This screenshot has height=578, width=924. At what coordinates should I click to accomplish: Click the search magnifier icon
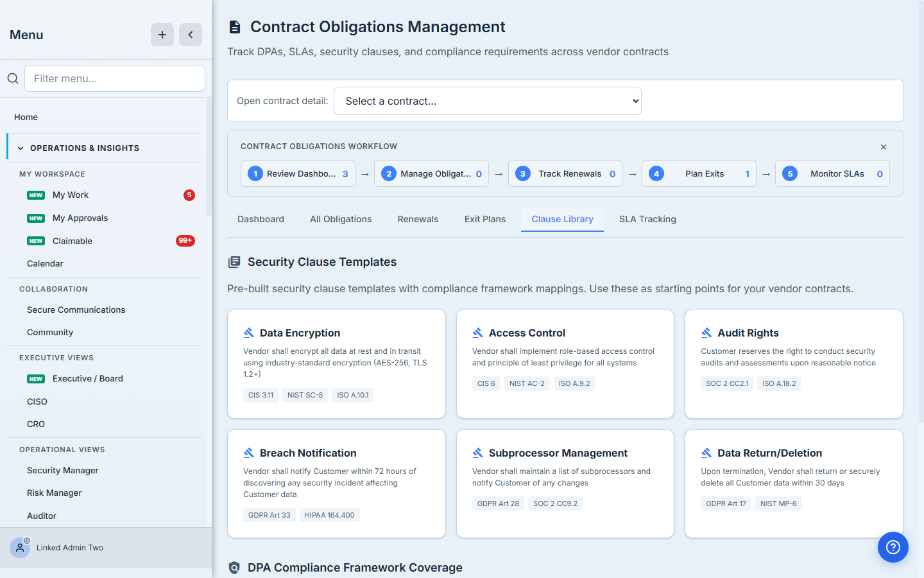click(13, 78)
